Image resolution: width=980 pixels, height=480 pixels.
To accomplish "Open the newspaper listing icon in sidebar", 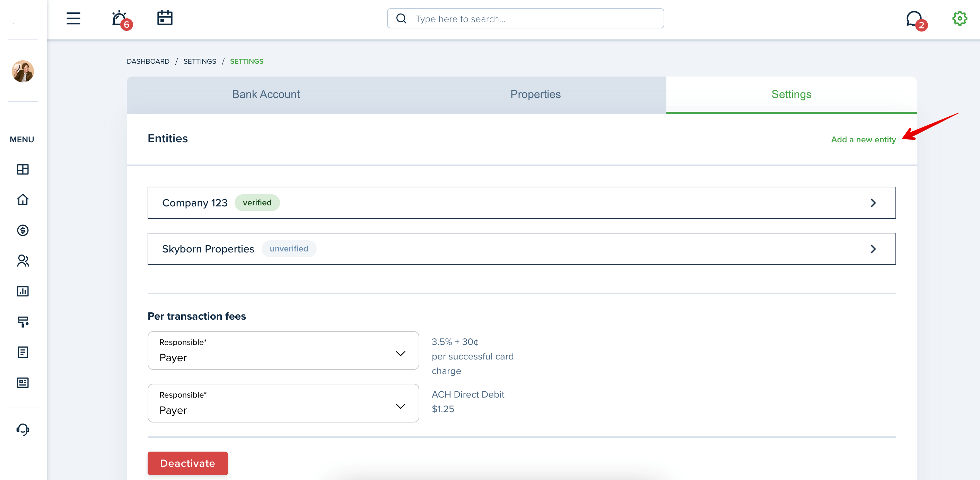I will coord(23,383).
